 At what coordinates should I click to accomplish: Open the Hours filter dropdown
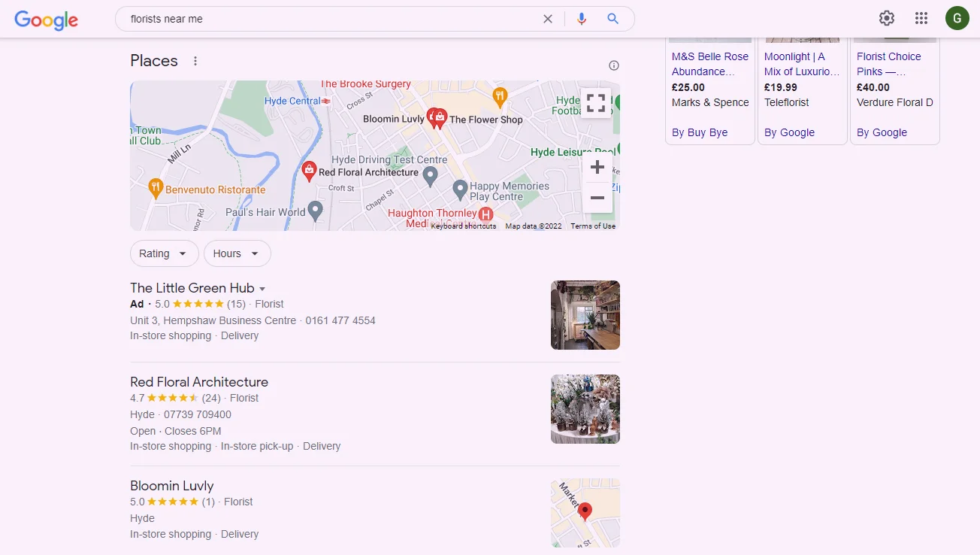coord(237,253)
